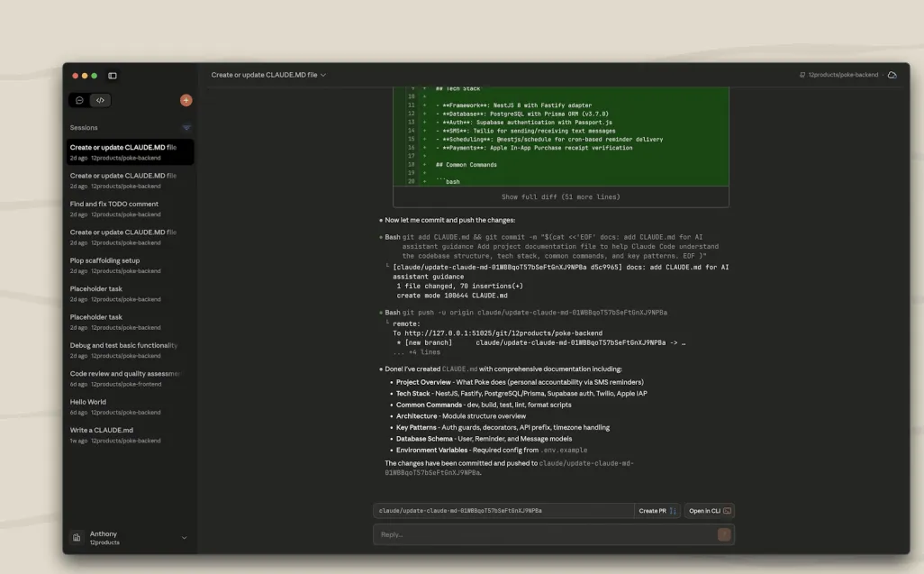Click the CLAUDE.md inline code in summary
Screen dimensions: 924x574
(x=459, y=369)
